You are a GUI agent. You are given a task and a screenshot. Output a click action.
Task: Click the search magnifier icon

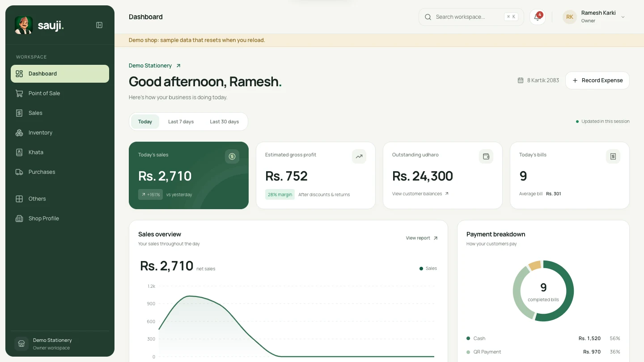pyautogui.click(x=428, y=17)
